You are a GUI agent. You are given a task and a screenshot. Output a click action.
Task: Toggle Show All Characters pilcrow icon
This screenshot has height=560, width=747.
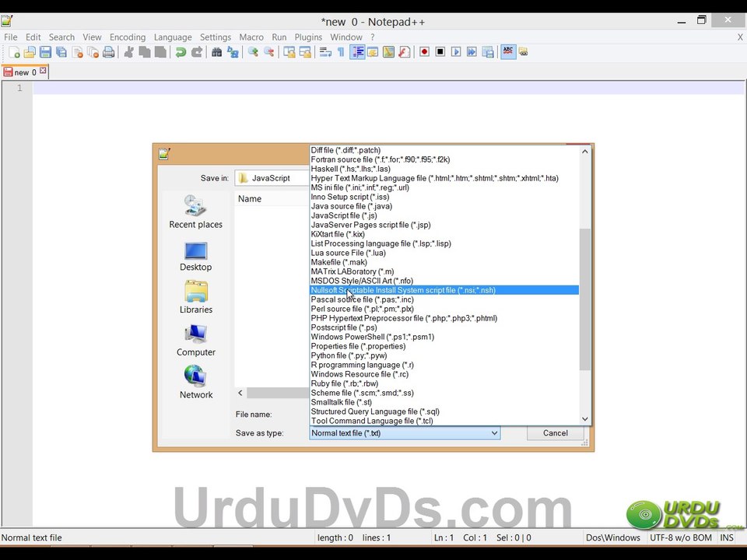pyautogui.click(x=341, y=52)
